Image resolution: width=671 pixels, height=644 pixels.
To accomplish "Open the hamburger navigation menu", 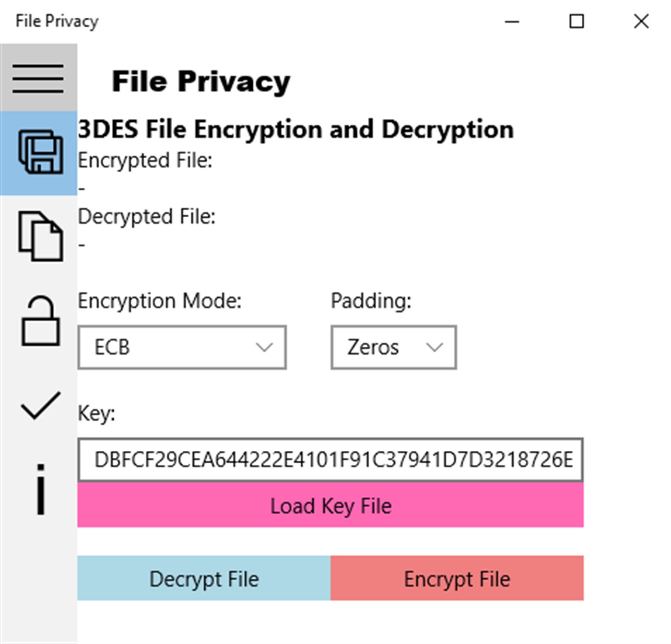I will [x=38, y=78].
